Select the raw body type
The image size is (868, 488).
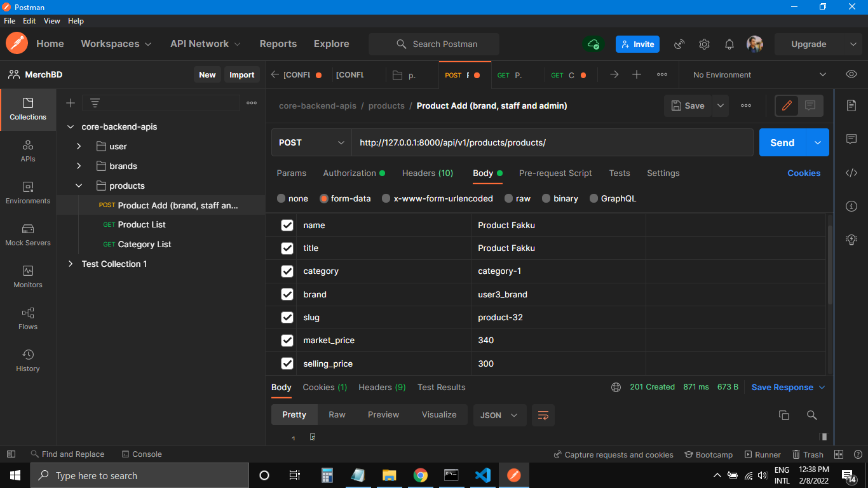pos(517,198)
